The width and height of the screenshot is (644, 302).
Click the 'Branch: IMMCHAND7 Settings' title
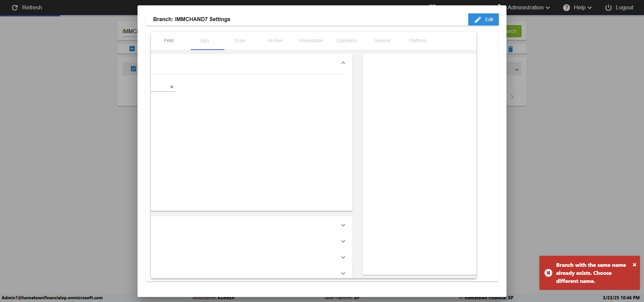(192, 19)
